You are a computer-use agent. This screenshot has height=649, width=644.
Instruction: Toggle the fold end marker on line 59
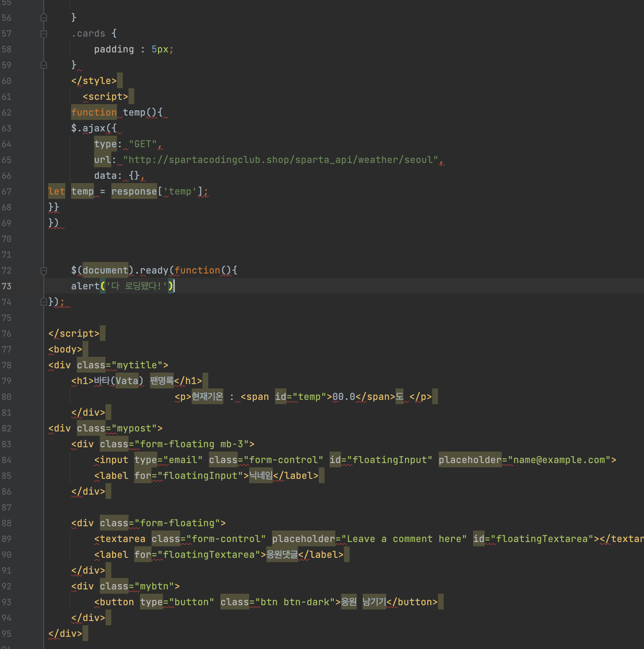[44, 65]
